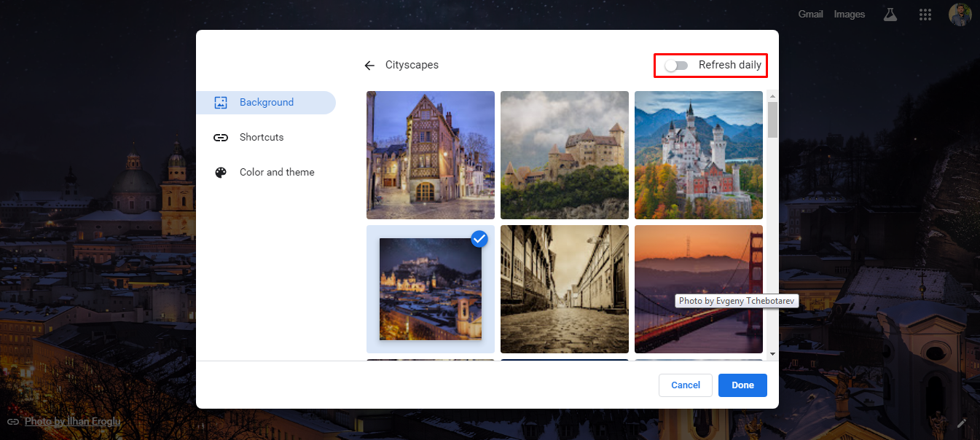Toggle the Refresh daily switch

click(676, 66)
